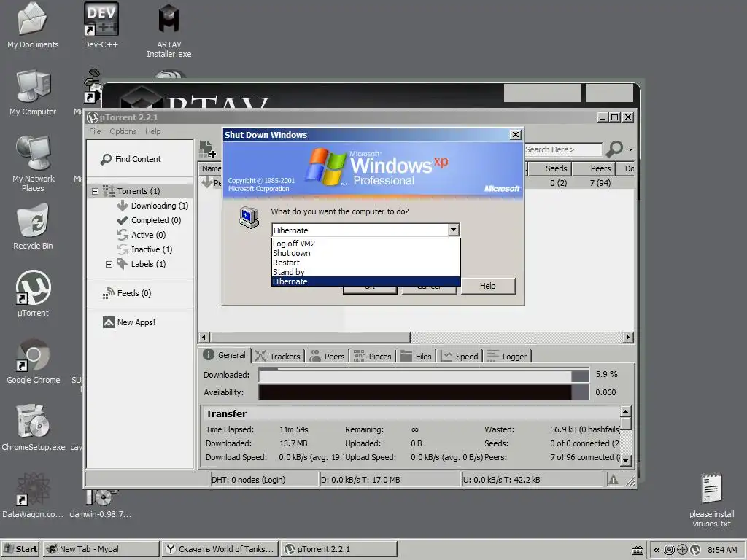Screen dimensions: 747x560
Task: Select the ARTAV Installer.exe desktop icon
Action: (169, 31)
